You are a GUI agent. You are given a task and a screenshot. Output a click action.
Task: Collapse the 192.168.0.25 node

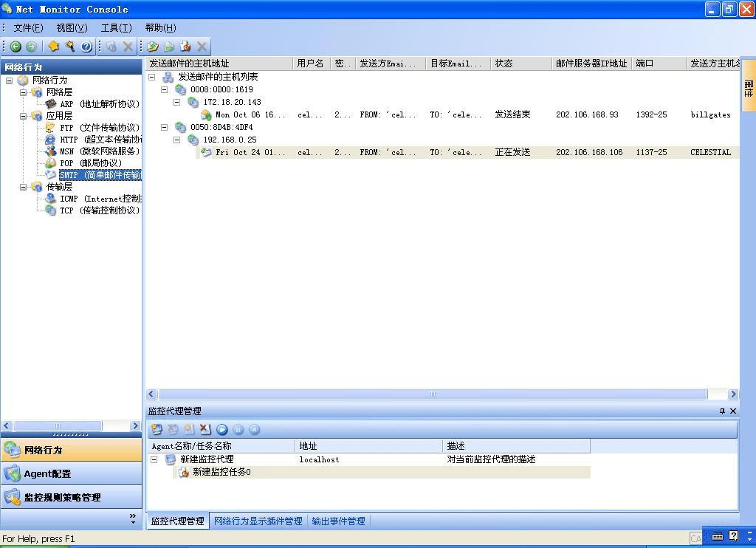click(x=177, y=140)
